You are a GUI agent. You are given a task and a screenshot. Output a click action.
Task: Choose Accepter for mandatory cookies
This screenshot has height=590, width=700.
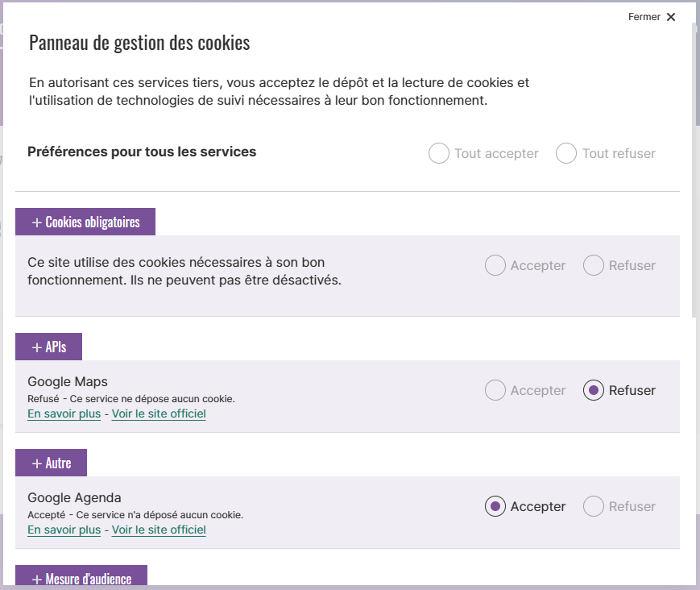pyautogui.click(x=495, y=265)
